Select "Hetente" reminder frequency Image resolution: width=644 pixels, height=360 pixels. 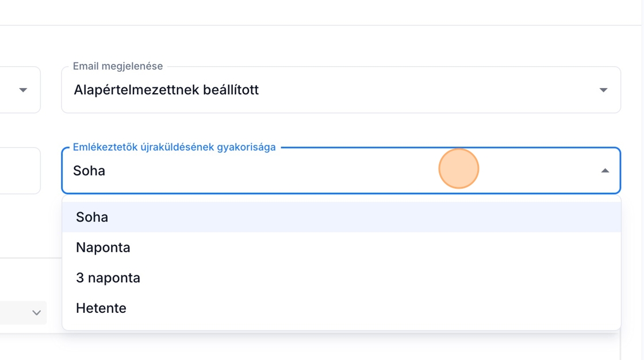point(101,309)
